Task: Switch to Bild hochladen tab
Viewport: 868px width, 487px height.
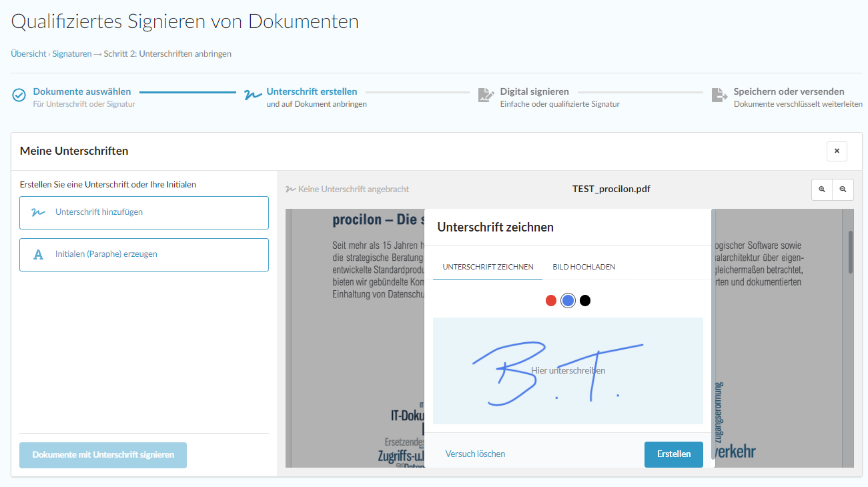Action: [584, 267]
